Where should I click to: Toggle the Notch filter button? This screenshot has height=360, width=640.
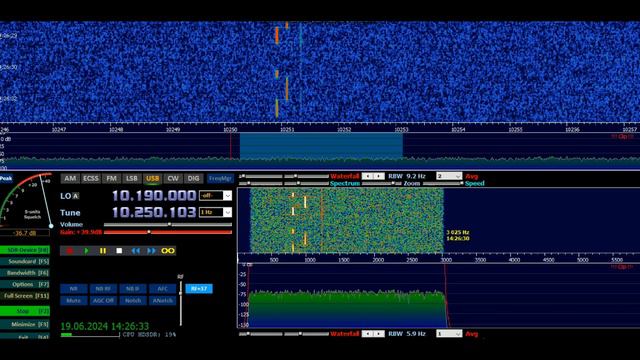click(133, 300)
